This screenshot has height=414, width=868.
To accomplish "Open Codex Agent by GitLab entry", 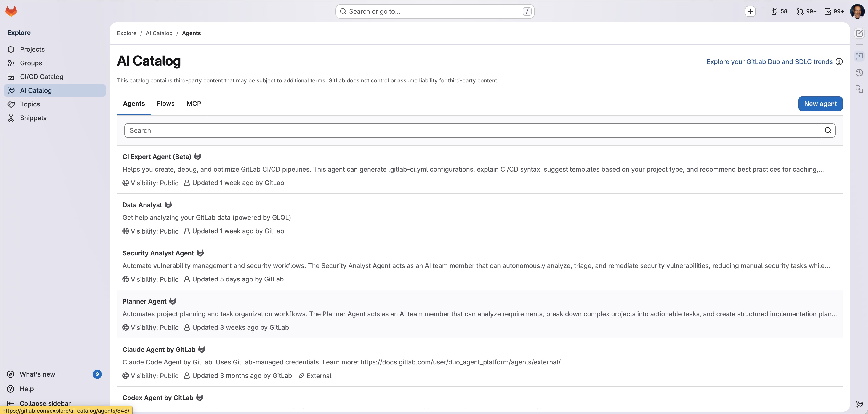I will pyautogui.click(x=158, y=398).
